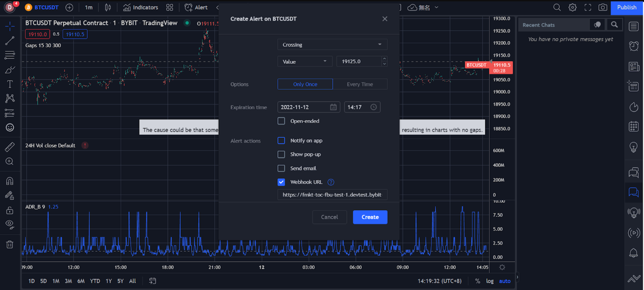Click the Webhook URL help icon
This screenshot has width=644, height=290.
click(331, 182)
